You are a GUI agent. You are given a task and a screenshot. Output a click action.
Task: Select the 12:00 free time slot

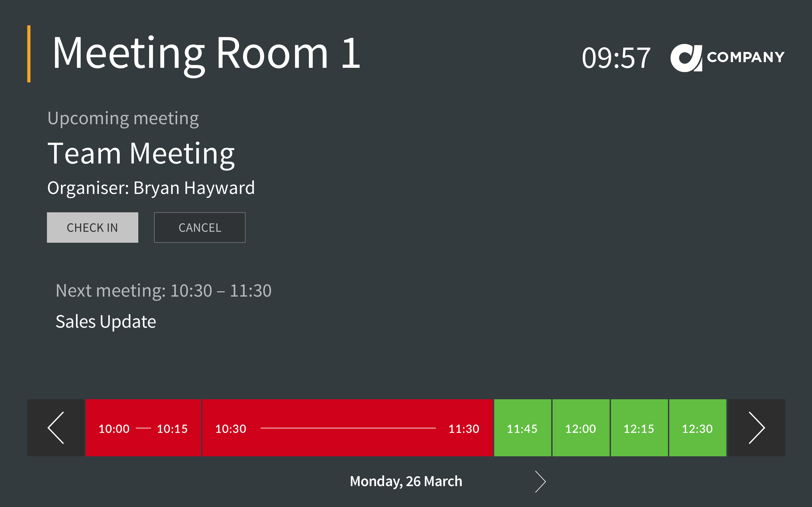580,428
